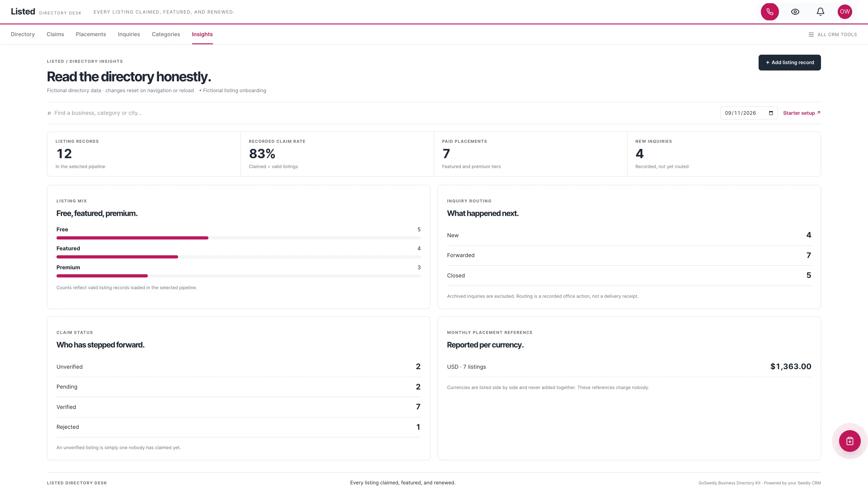Select the Insights tab
This screenshot has height=488, width=868.
tap(202, 34)
